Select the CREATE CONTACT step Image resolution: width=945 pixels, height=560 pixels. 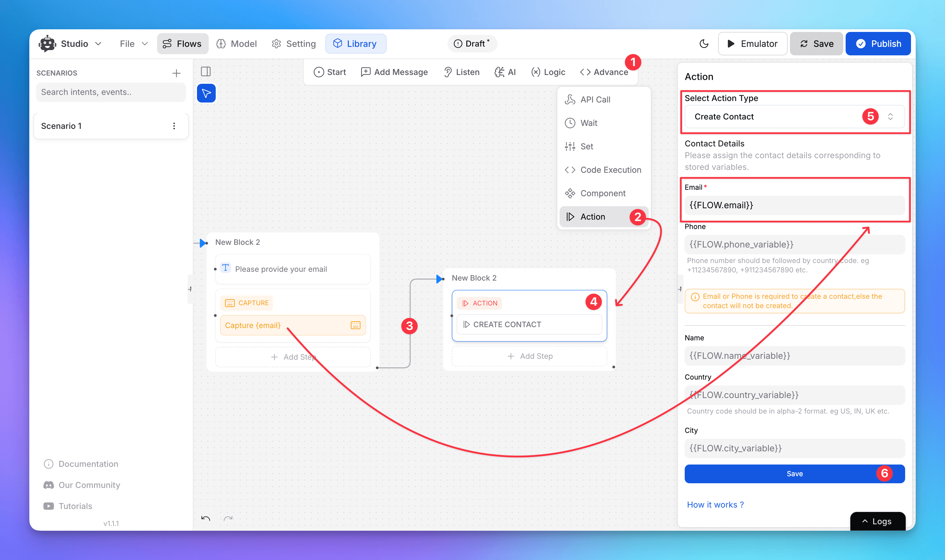529,325
